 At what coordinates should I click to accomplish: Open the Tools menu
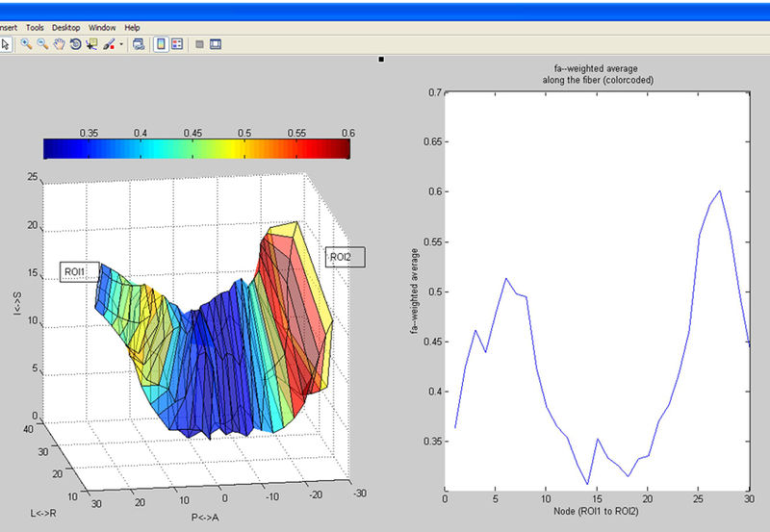[x=36, y=28]
